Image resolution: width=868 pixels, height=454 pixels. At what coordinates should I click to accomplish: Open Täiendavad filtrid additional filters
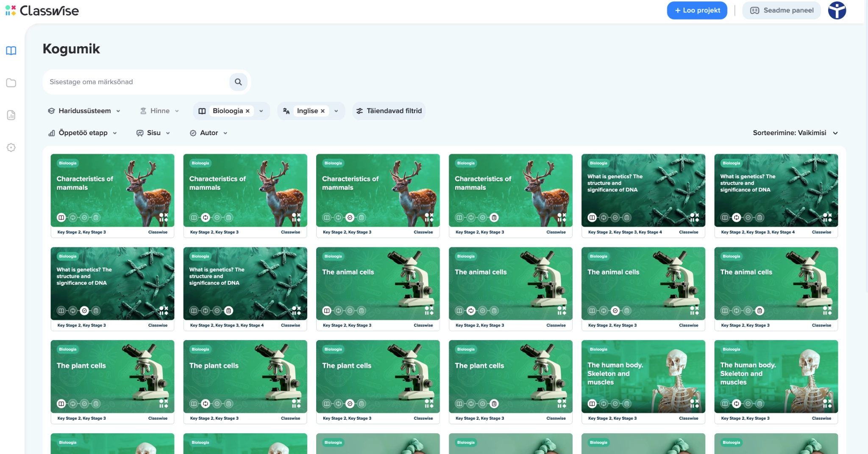[389, 111]
